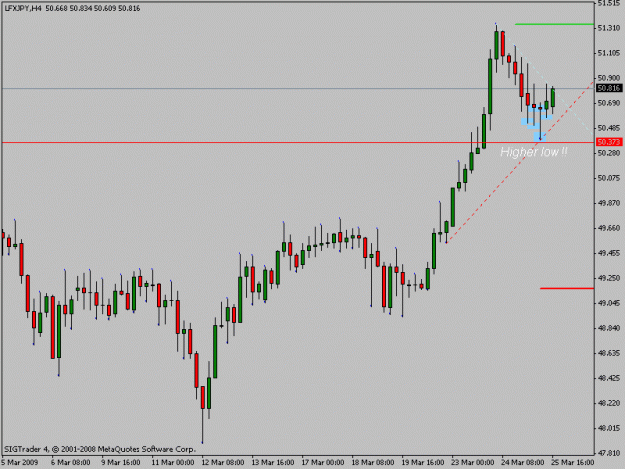Click the 51.310 price scale label
625x469 pixels.
(x=609, y=28)
